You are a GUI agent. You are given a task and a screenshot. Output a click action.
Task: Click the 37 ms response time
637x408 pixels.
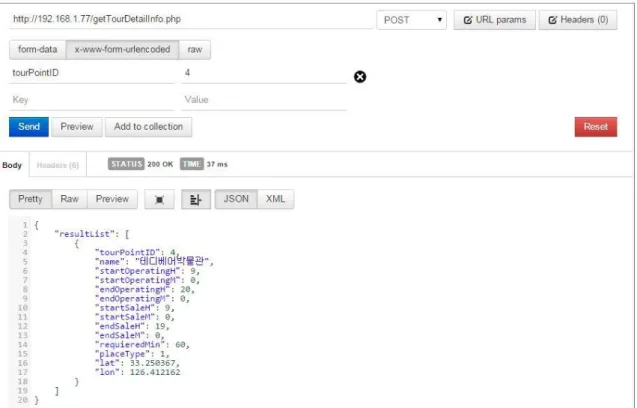[x=217, y=164]
